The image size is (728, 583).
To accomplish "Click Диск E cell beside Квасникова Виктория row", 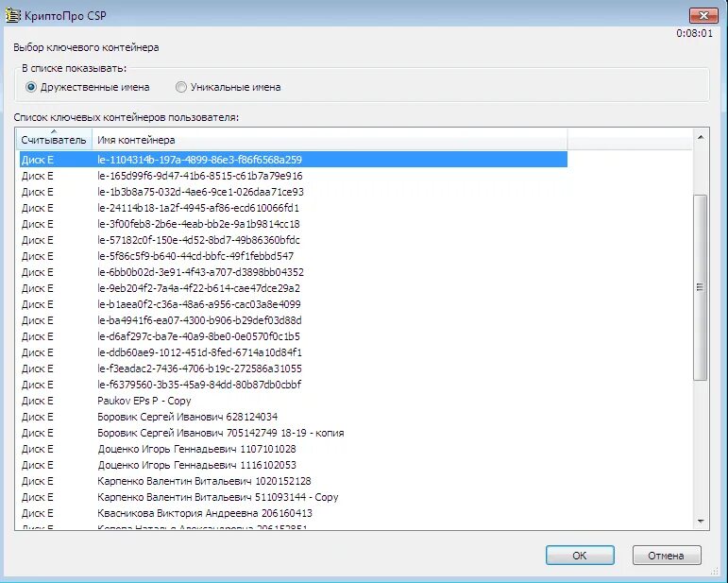I will (38, 513).
